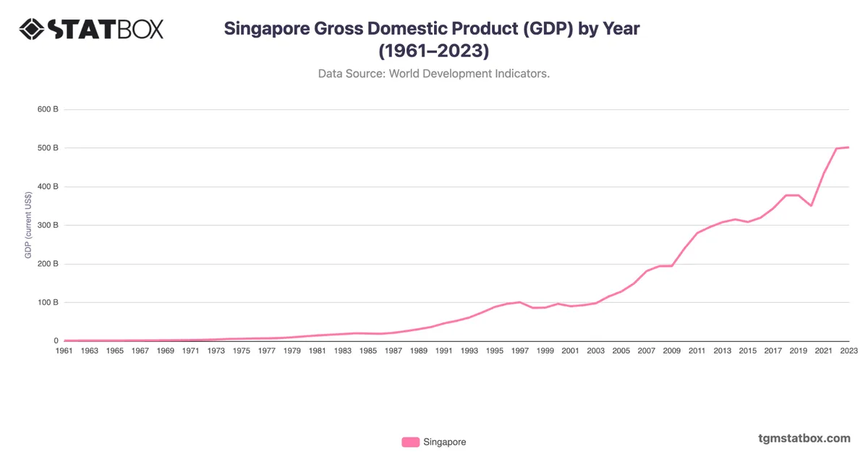The height and width of the screenshot is (454, 868).
Task: Click the 1993 x-axis year label
Action: [469, 351]
